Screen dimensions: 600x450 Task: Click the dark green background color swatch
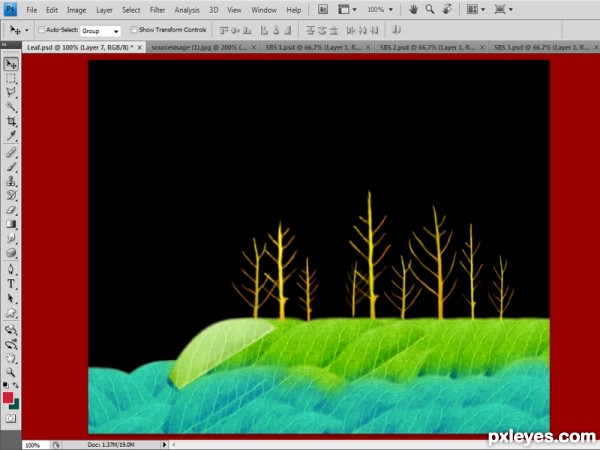(15, 404)
